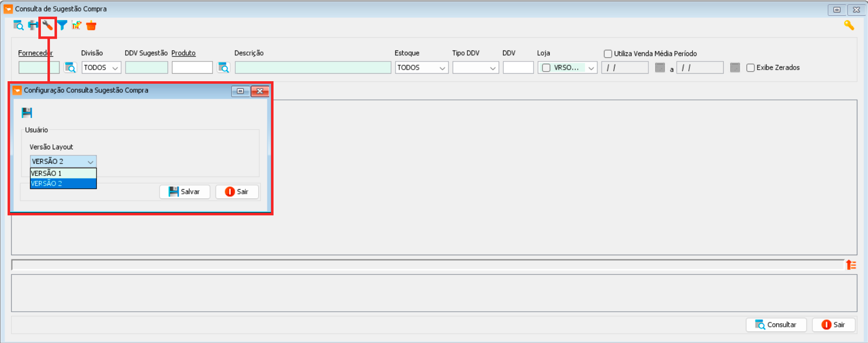Click the search/consult icon in the toolbar
The width and height of the screenshot is (868, 343).
tap(18, 25)
